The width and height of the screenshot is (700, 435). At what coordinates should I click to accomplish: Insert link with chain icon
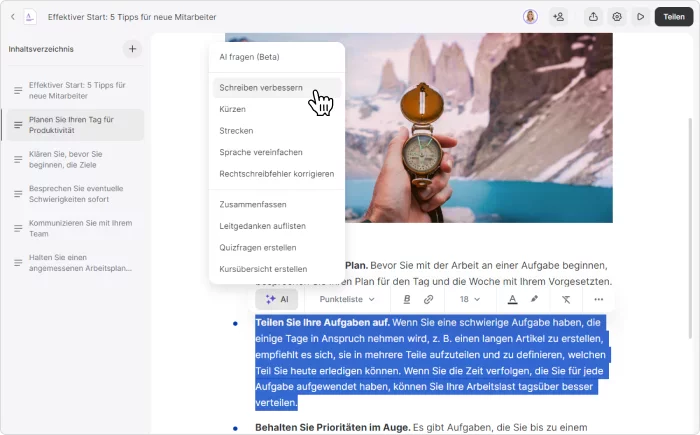[428, 299]
